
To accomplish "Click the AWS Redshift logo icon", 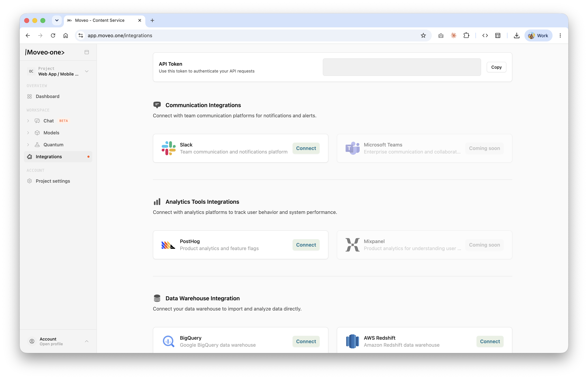I will (352, 341).
